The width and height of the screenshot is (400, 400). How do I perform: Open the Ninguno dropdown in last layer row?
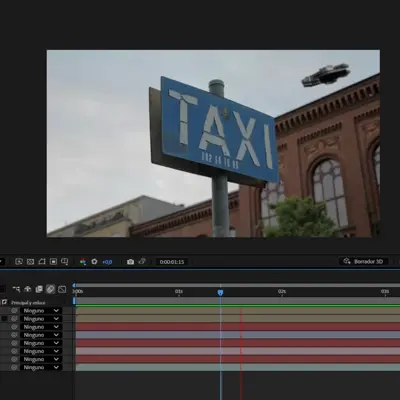click(x=41, y=367)
